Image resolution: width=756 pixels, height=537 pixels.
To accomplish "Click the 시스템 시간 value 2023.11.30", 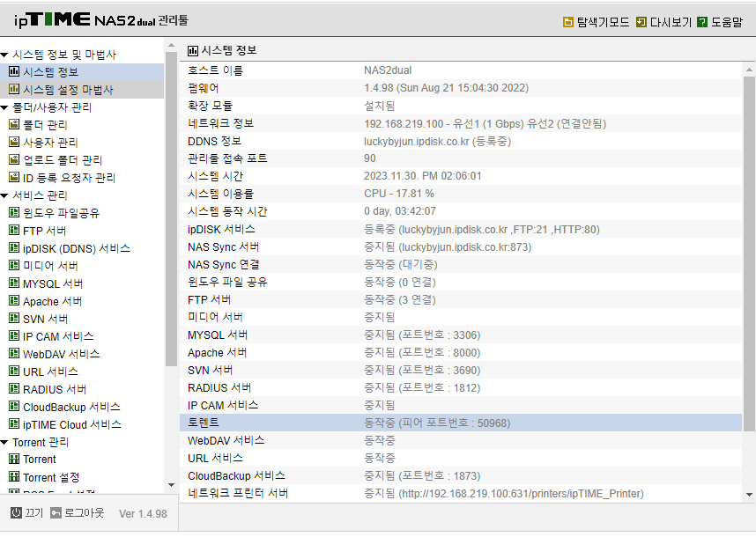I will tap(422, 176).
